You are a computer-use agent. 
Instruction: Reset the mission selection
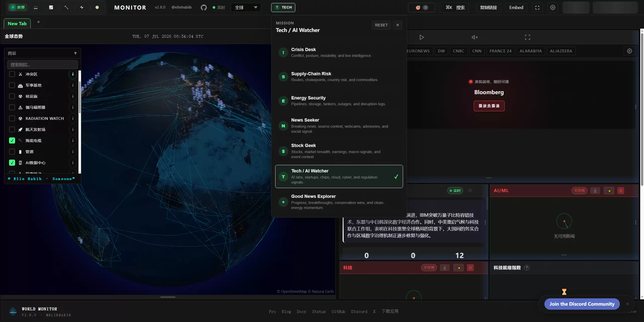coord(381,25)
